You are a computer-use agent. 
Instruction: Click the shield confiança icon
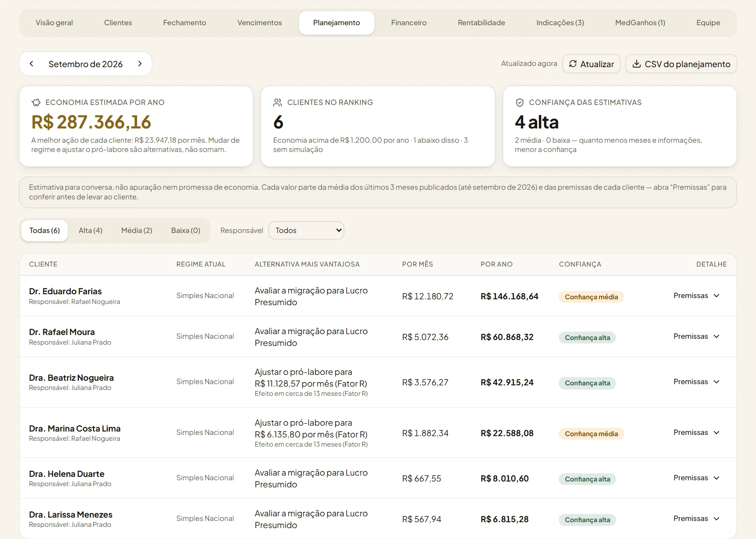[520, 102]
